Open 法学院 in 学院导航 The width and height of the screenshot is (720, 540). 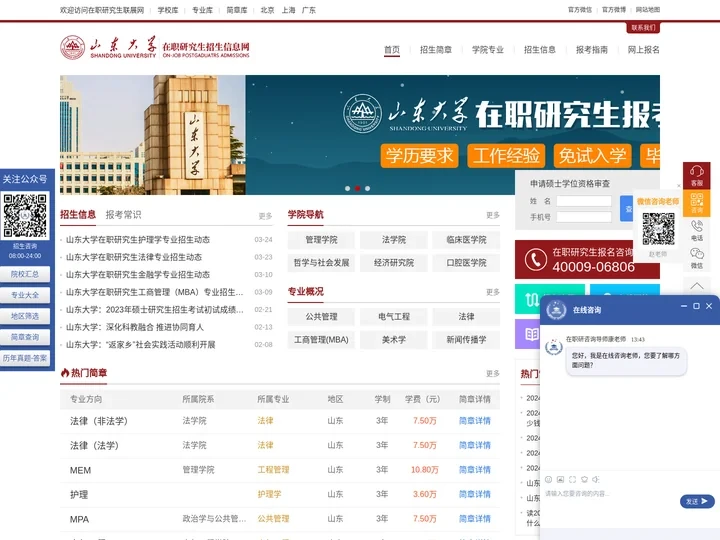394,240
